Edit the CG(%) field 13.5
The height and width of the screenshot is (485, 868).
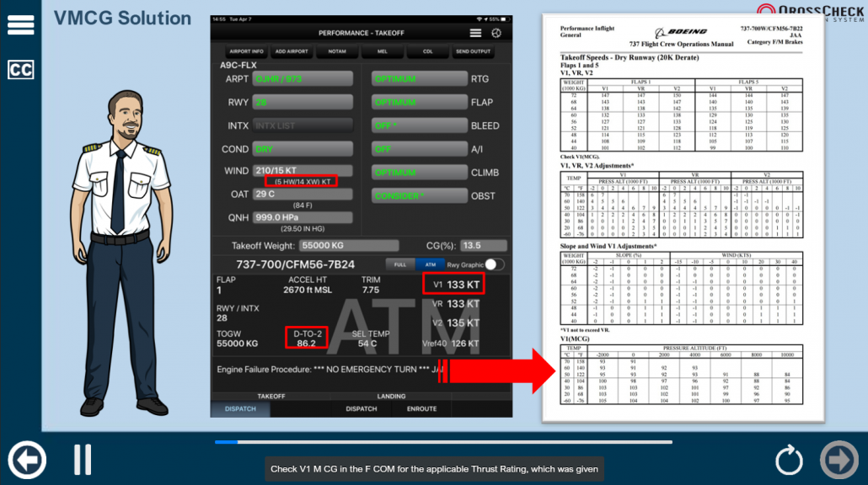click(x=483, y=246)
